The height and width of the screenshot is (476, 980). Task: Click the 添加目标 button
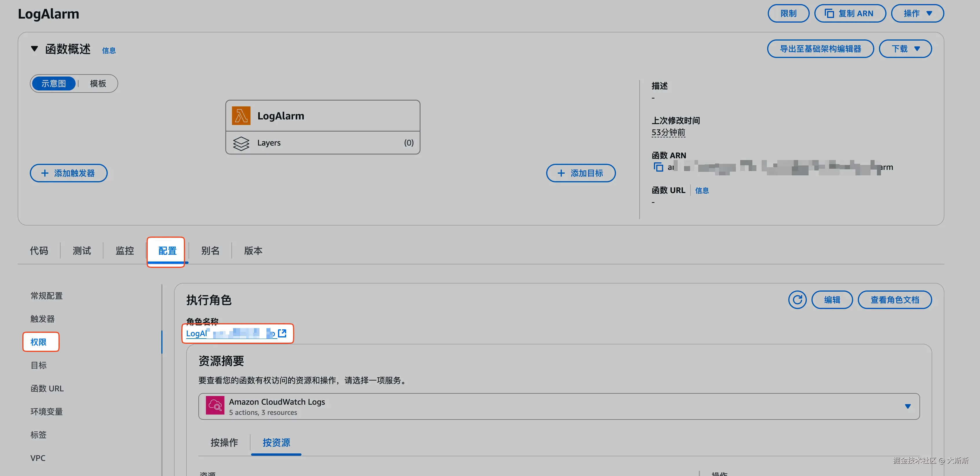click(x=581, y=173)
